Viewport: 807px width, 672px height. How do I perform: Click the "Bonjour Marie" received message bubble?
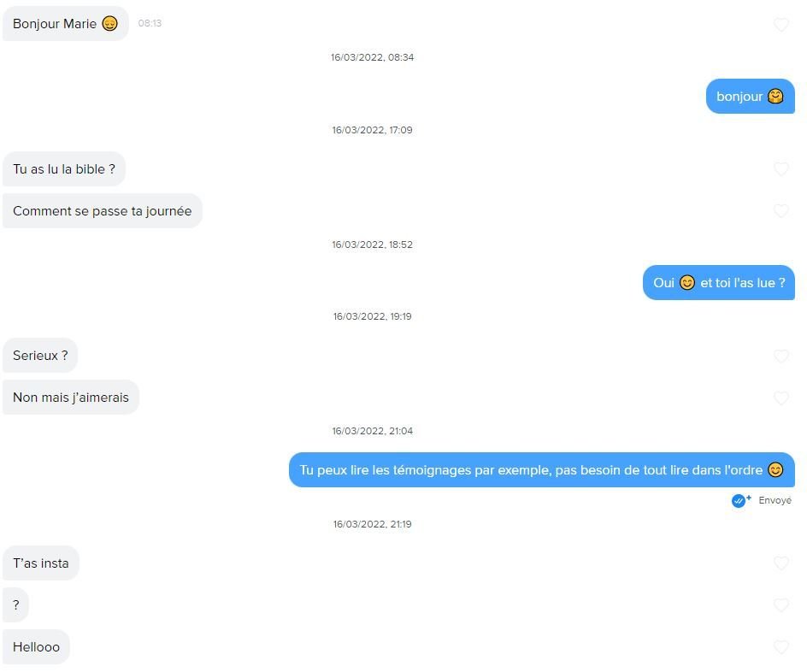(65, 24)
